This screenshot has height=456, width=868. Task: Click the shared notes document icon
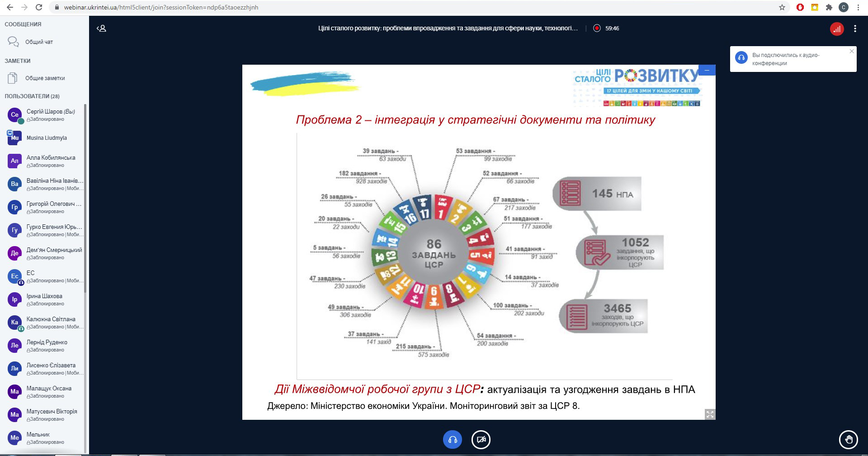point(13,78)
